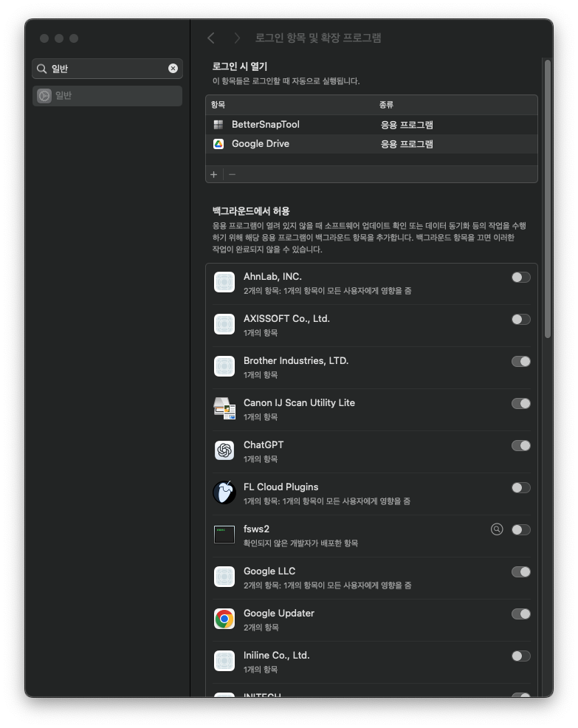Enable FL Cloud Plugins background item

pyautogui.click(x=521, y=487)
